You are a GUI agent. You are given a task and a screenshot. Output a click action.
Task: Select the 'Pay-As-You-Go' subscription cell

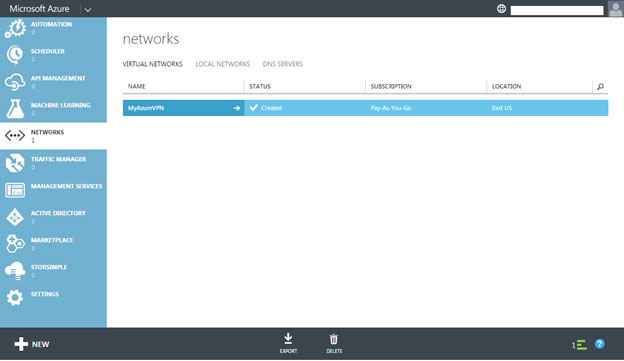pyautogui.click(x=391, y=108)
